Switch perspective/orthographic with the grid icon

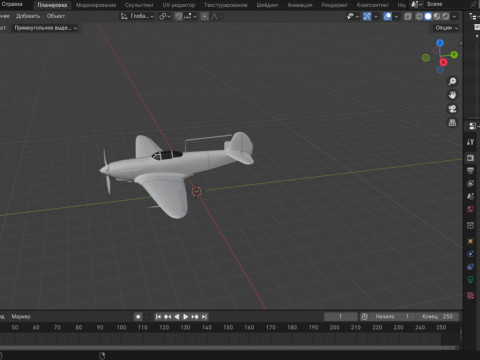(x=452, y=122)
